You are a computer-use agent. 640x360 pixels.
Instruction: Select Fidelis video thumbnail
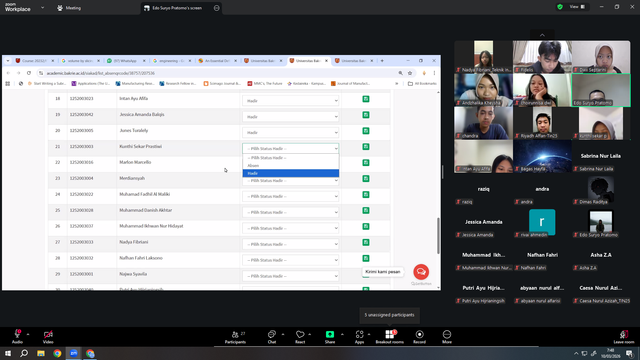[x=542, y=57]
